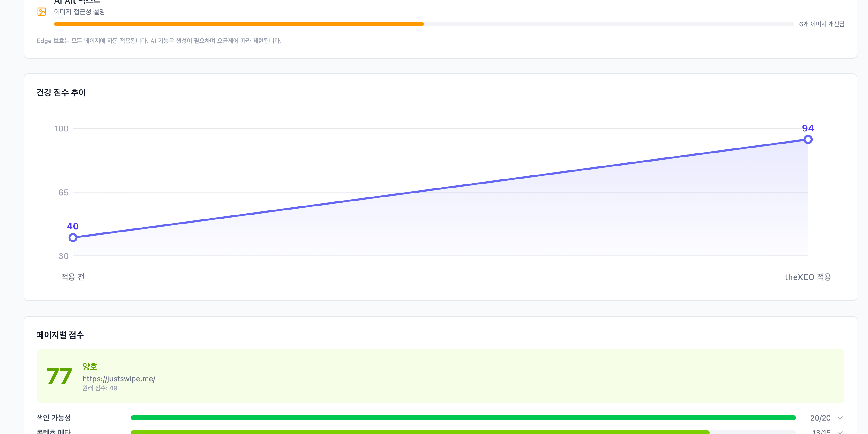Click the 색인 가능성 row label
The height and width of the screenshot is (434, 868).
pyautogui.click(x=54, y=418)
